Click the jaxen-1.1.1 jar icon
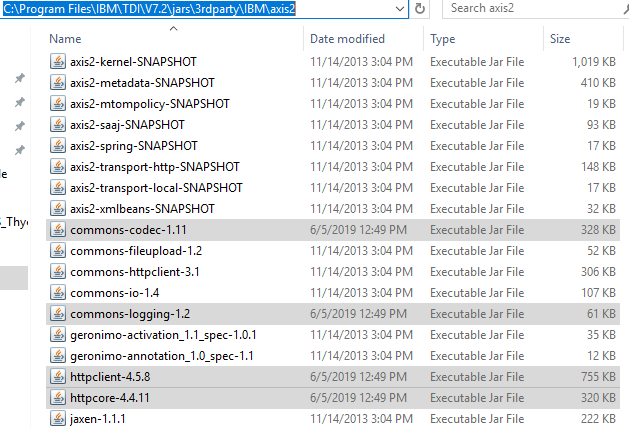The image size is (629, 428). click(58, 419)
